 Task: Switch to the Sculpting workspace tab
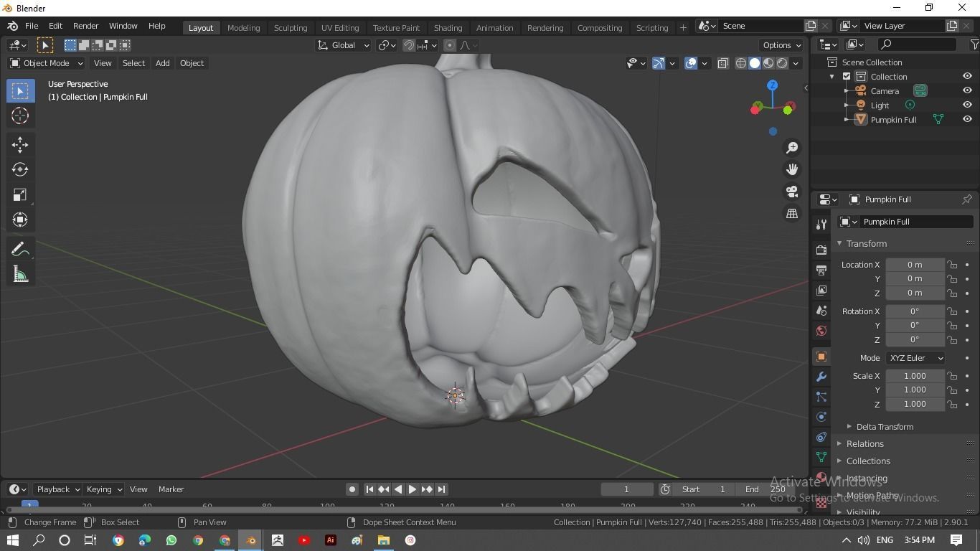pos(291,28)
